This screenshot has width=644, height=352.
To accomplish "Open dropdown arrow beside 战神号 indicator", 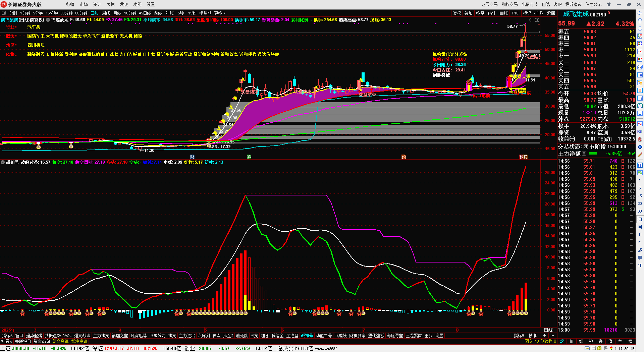I will click(x=3, y=162).
